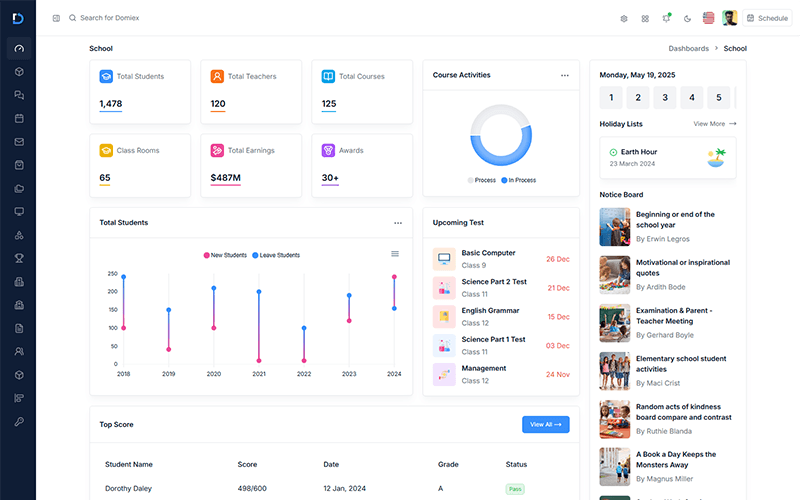
Task: Open the folders sidebar icon
Action: click(19, 188)
